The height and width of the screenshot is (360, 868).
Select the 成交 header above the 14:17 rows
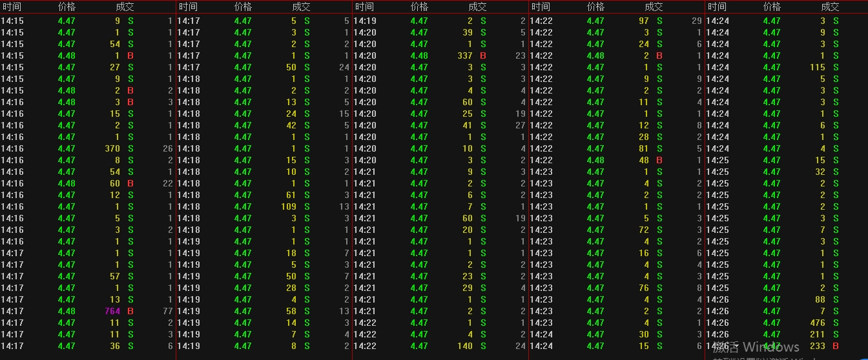pyautogui.click(x=301, y=7)
